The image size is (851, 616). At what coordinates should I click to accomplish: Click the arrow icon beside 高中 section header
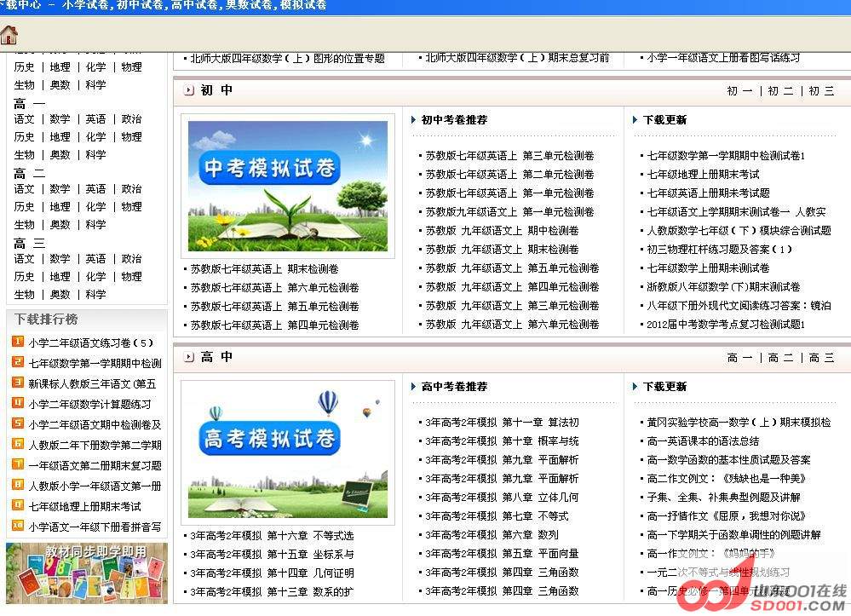point(189,357)
